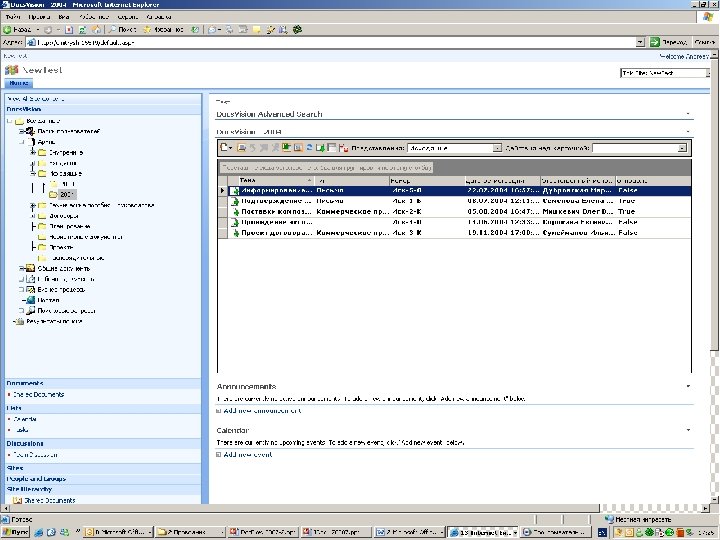This screenshot has width=720, height=540.
Task: Sort the table by the date column header
Action: 502,180
